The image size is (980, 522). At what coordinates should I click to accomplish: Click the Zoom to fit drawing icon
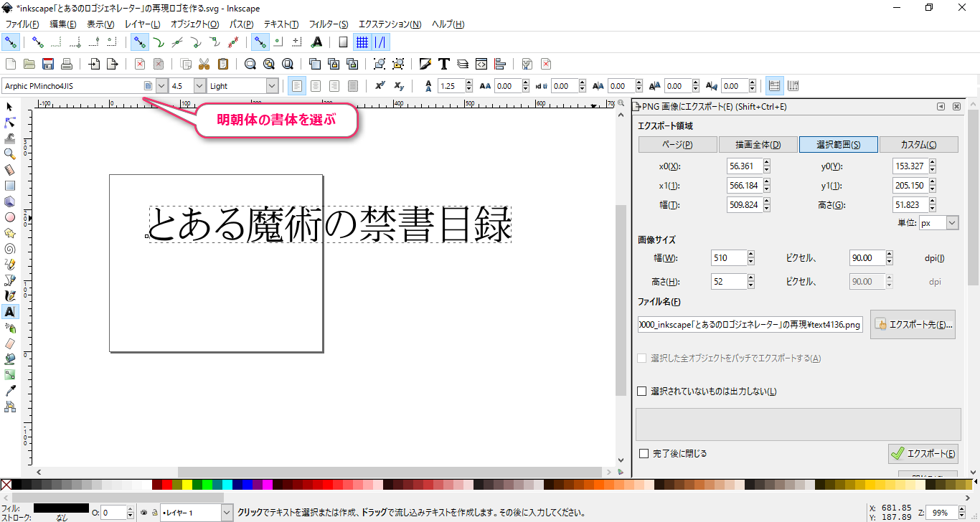tap(269, 64)
